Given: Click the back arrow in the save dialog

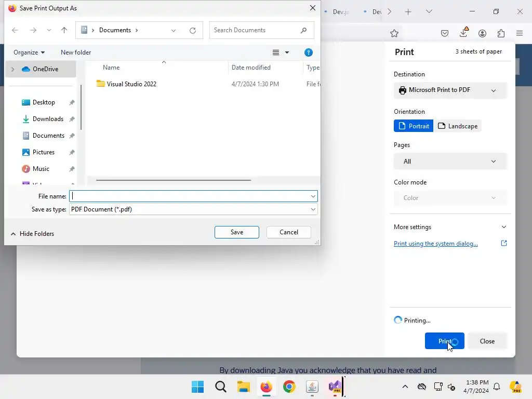Looking at the screenshot, I should (15, 30).
